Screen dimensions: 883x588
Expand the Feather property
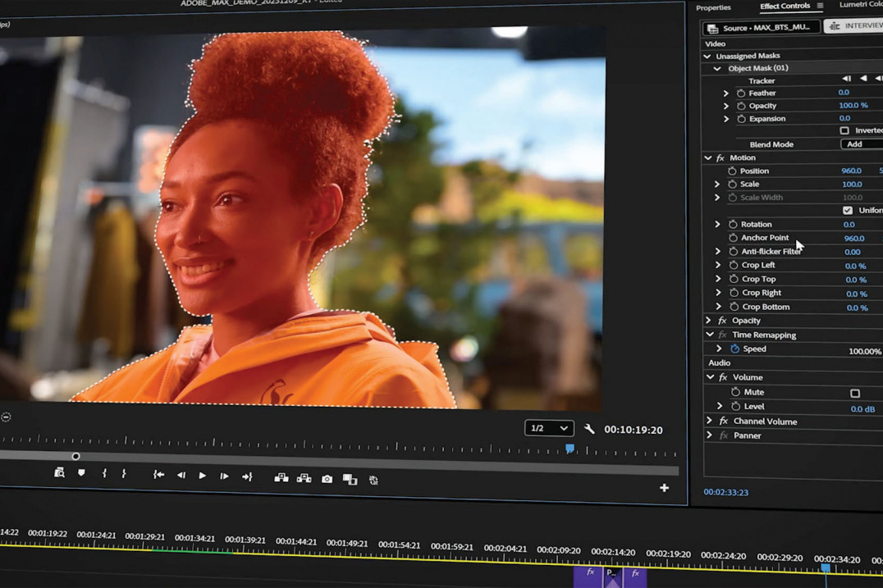click(x=725, y=92)
